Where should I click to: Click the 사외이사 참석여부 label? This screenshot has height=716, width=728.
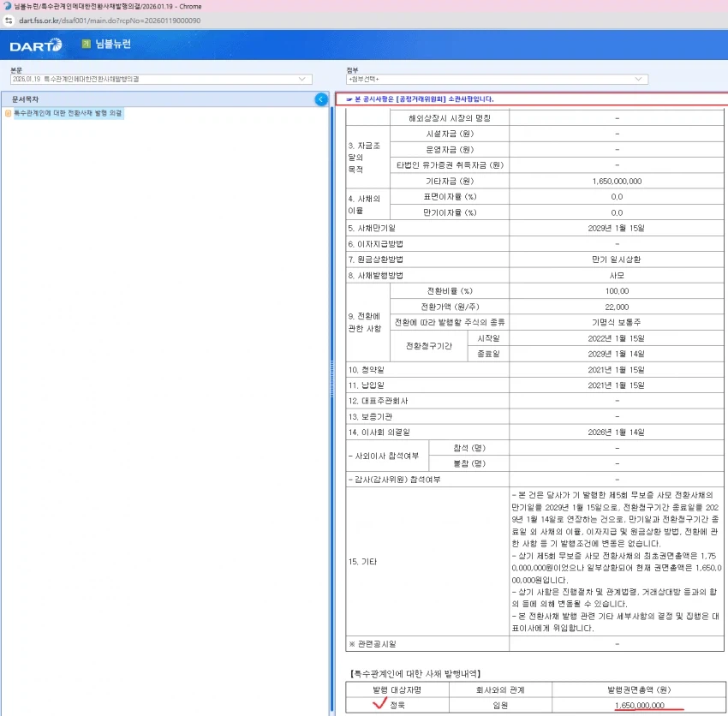click(384, 456)
